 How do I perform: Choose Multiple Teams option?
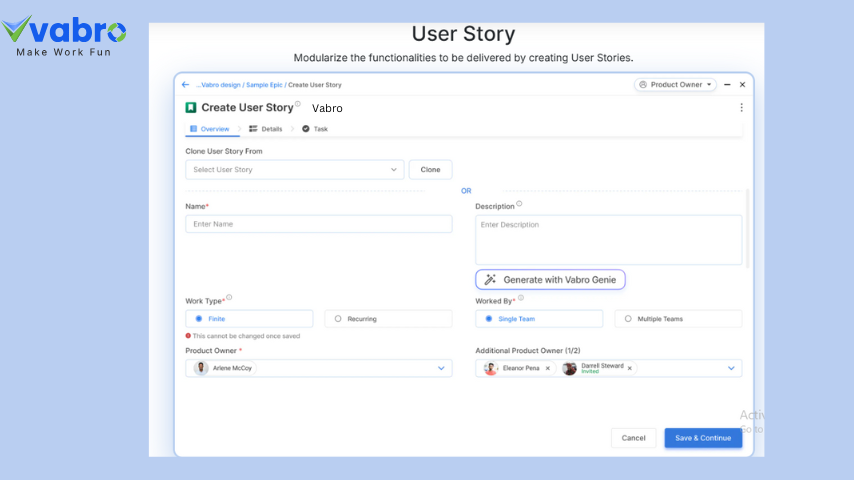pyautogui.click(x=678, y=319)
